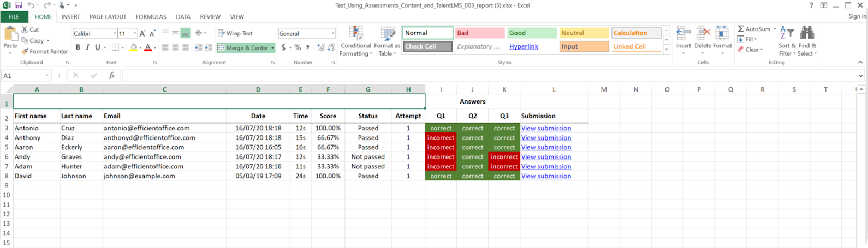868x248 pixels.
Task: Open the FILE tab
Action: pos(14,17)
